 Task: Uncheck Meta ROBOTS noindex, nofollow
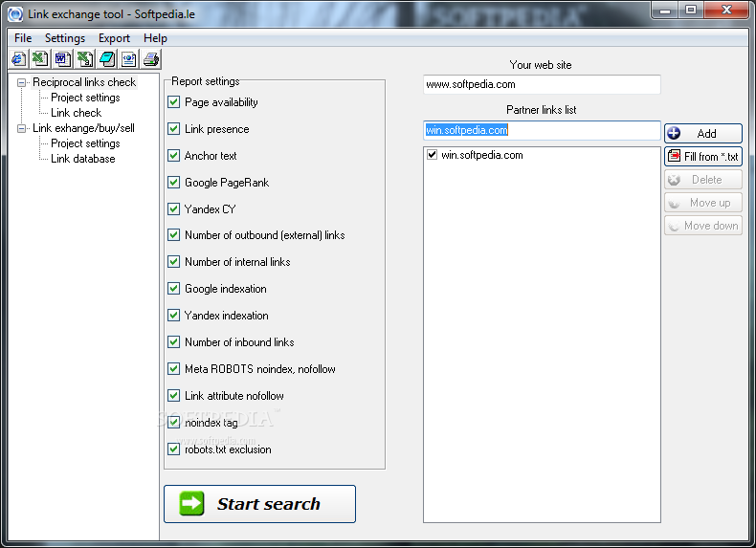point(173,369)
